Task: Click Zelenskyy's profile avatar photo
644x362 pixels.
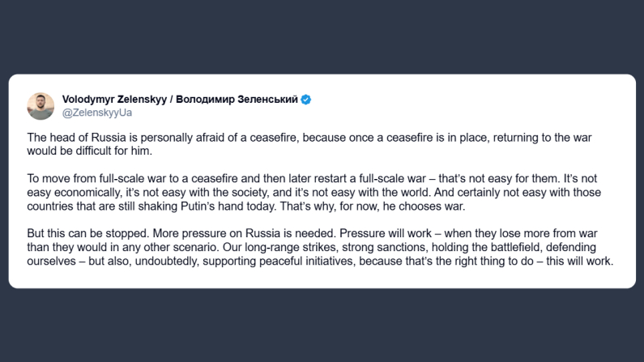Action: (x=40, y=105)
